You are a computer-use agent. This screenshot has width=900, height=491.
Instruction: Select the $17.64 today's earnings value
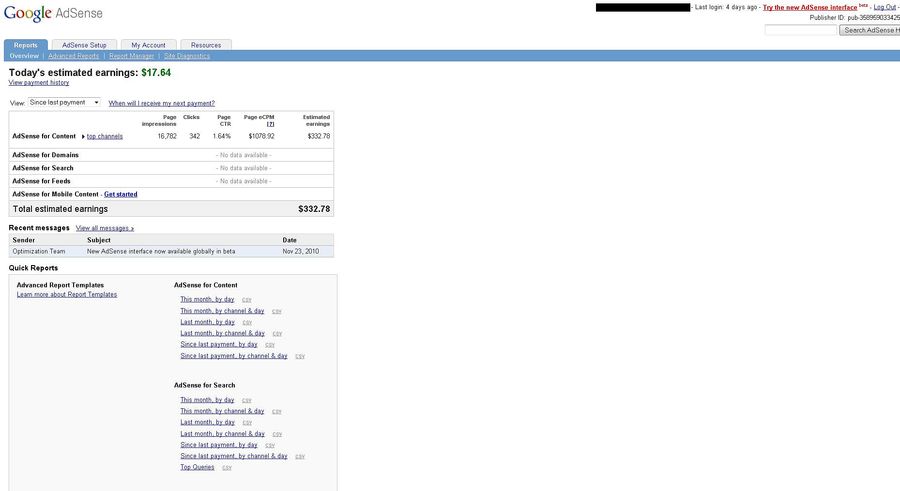point(156,72)
